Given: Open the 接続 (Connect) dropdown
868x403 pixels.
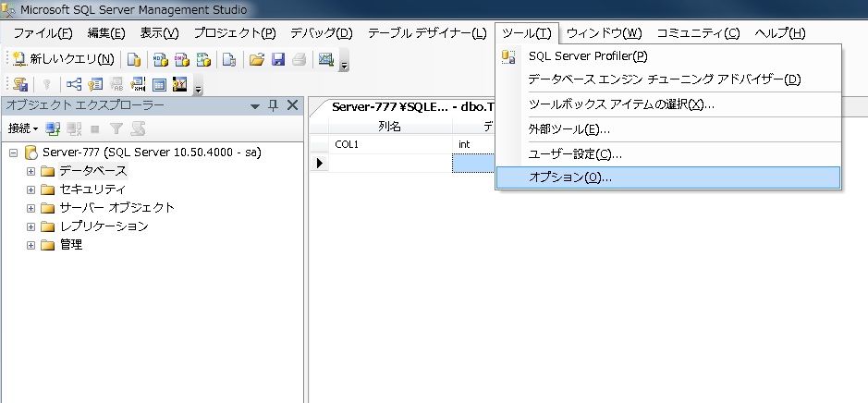Looking at the screenshot, I should tap(23, 128).
